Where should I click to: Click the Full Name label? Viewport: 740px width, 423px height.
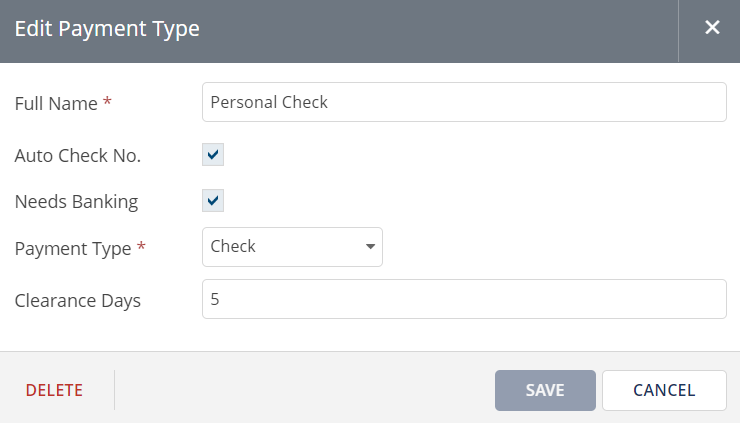(56, 103)
